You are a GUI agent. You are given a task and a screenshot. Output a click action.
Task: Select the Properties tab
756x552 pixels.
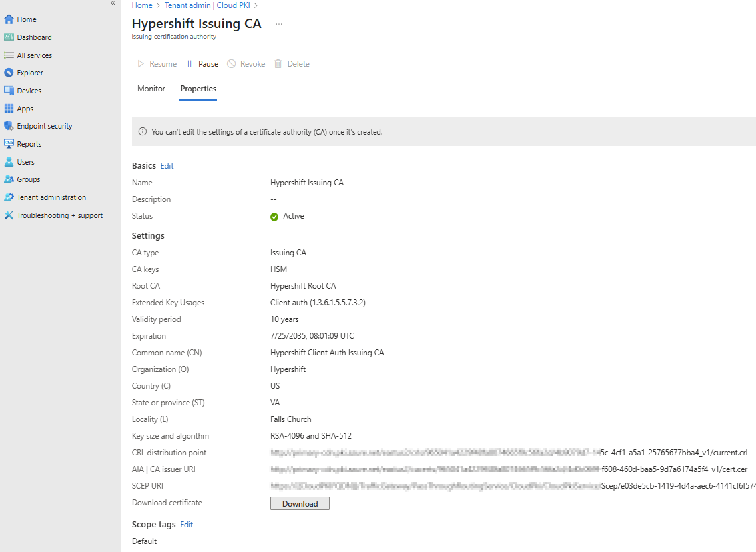(198, 89)
